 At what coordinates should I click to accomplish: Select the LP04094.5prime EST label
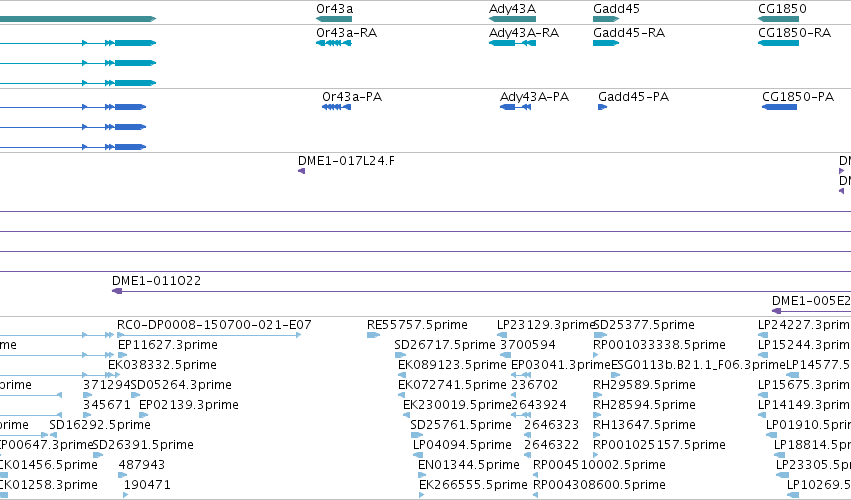tap(462, 445)
